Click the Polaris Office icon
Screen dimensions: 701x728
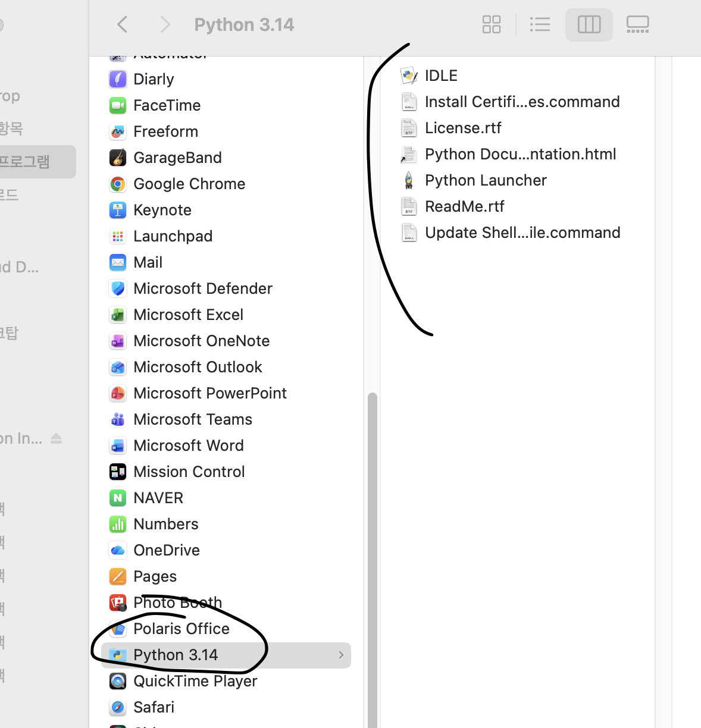point(118,629)
